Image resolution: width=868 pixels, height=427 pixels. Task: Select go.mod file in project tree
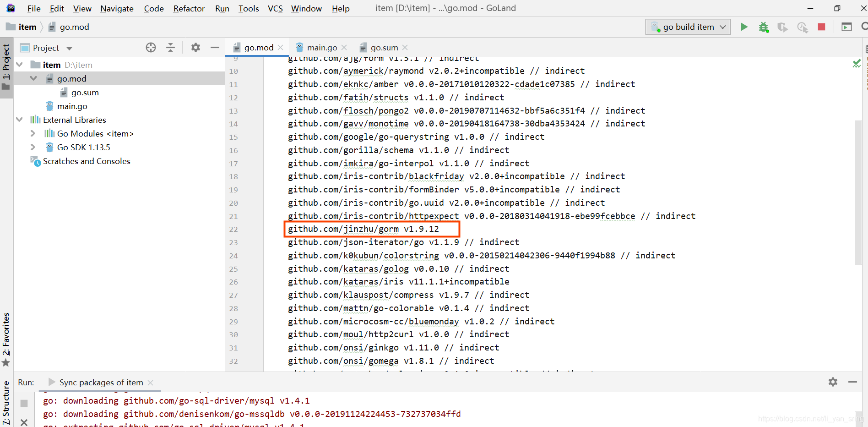click(71, 78)
